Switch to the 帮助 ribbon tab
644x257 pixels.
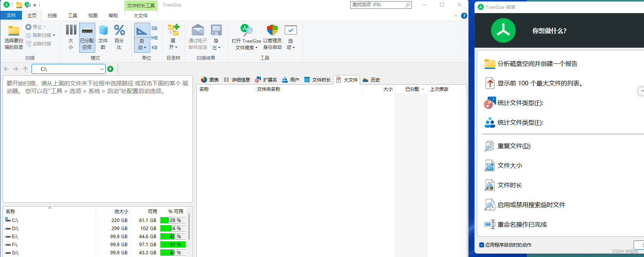[x=113, y=15]
